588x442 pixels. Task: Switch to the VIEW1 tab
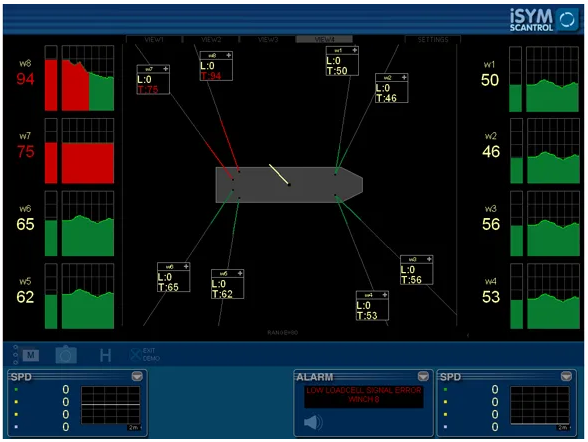click(154, 39)
